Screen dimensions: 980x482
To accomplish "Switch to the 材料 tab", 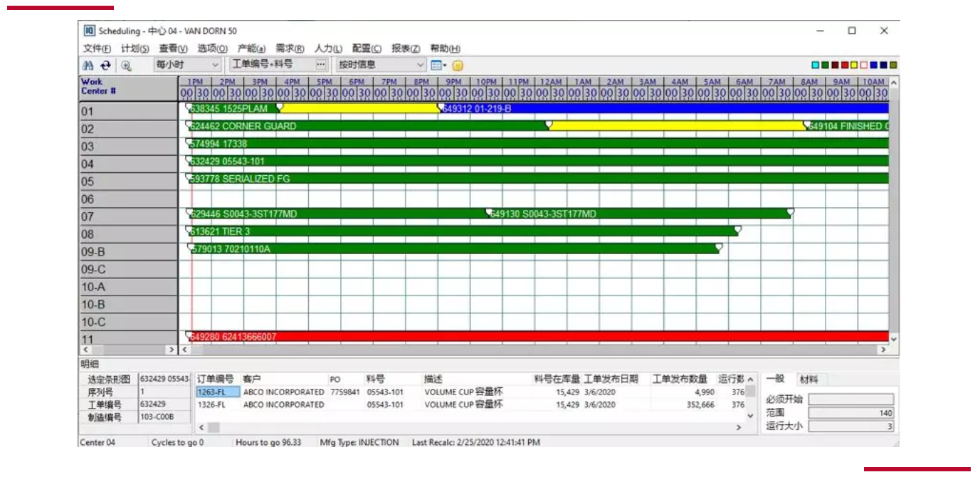I will (x=808, y=379).
